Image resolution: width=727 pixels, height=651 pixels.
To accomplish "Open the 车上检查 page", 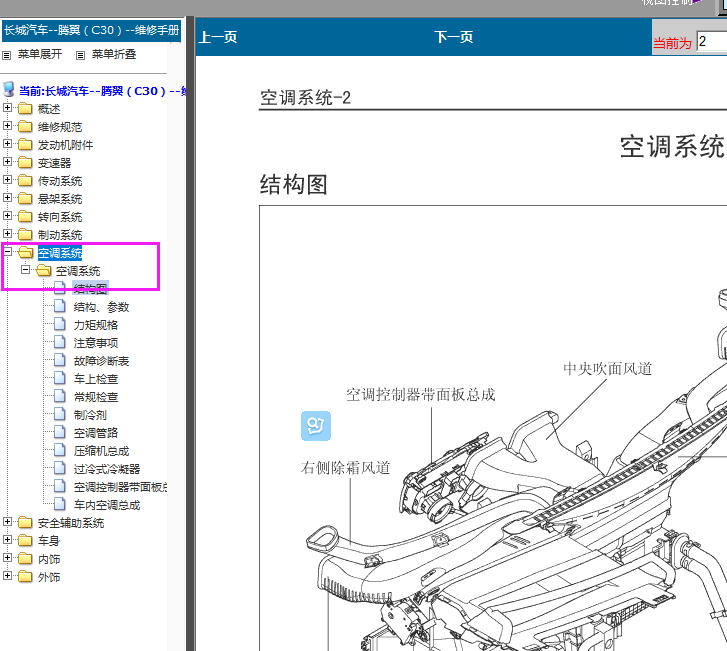I will click(x=96, y=379).
